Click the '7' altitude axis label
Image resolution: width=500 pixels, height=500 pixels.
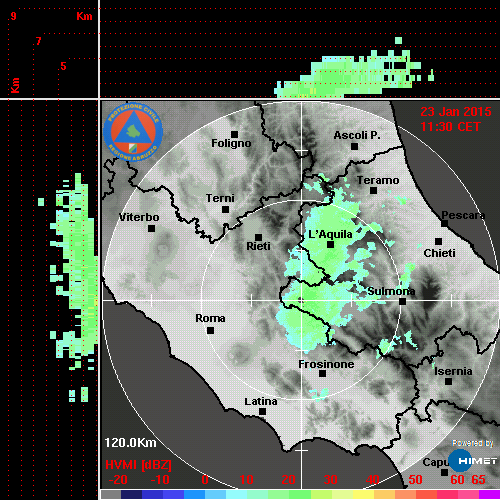click(x=39, y=41)
